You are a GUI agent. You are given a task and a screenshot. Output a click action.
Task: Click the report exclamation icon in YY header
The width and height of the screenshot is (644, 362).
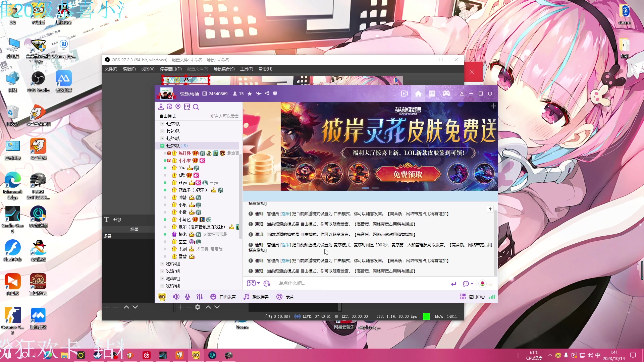tap(275, 94)
